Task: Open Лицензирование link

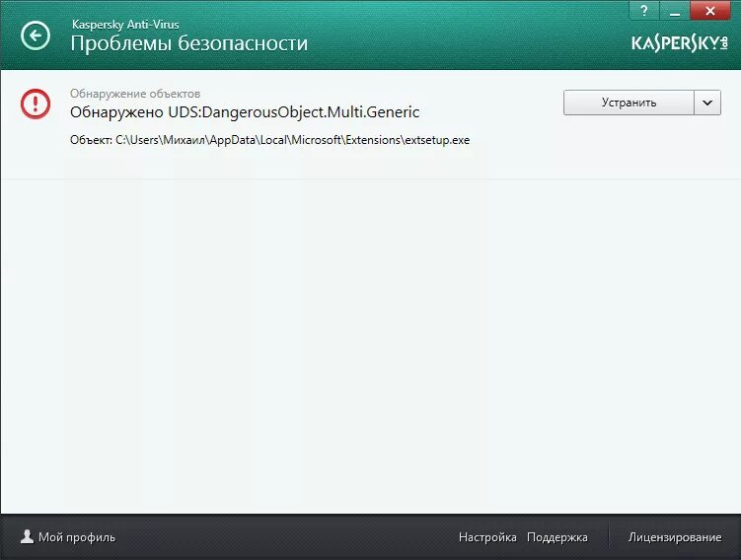Action: (675, 537)
